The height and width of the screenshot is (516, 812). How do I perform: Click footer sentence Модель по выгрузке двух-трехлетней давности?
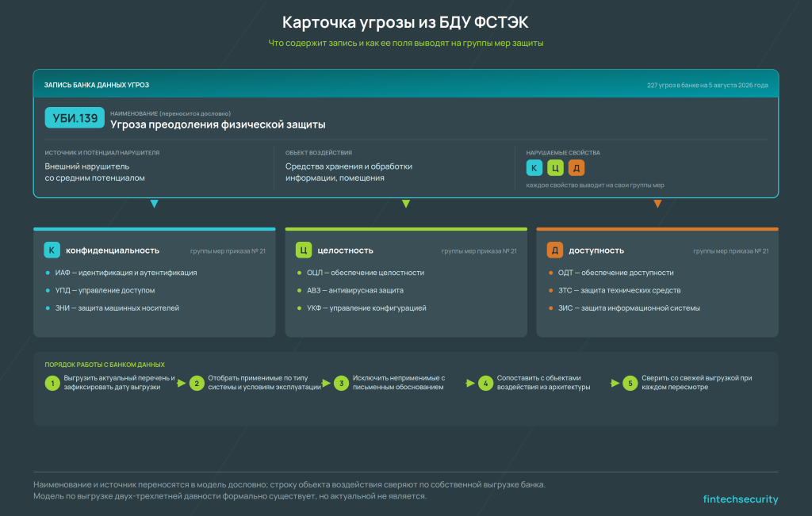click(x=230, y=496)
